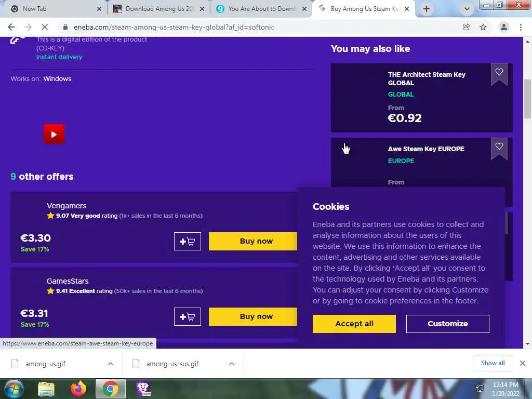This screenshot has width=532, height=399.
Task: Stop loading the page
Action: click(x=45, y=27)
